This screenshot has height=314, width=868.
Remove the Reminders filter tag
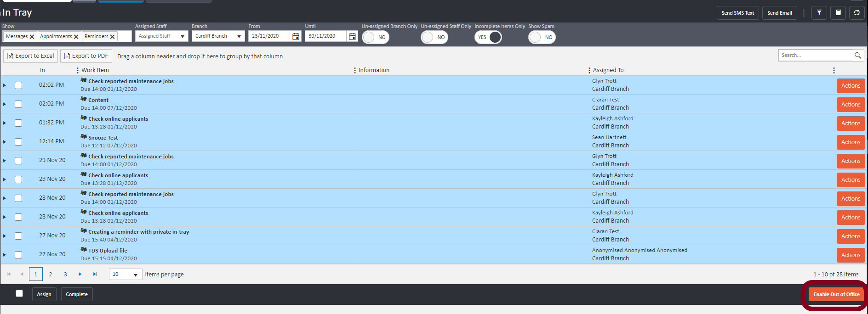(112, 37)
